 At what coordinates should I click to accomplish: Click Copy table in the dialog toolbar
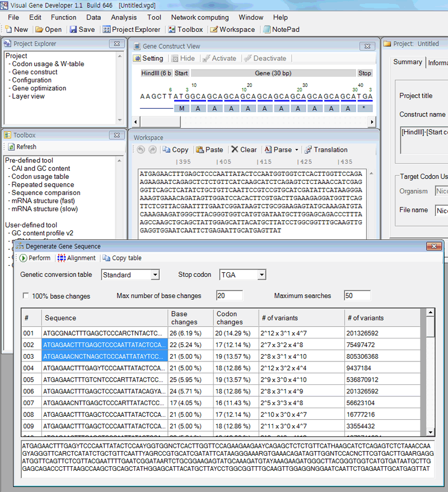click(122, 258)
